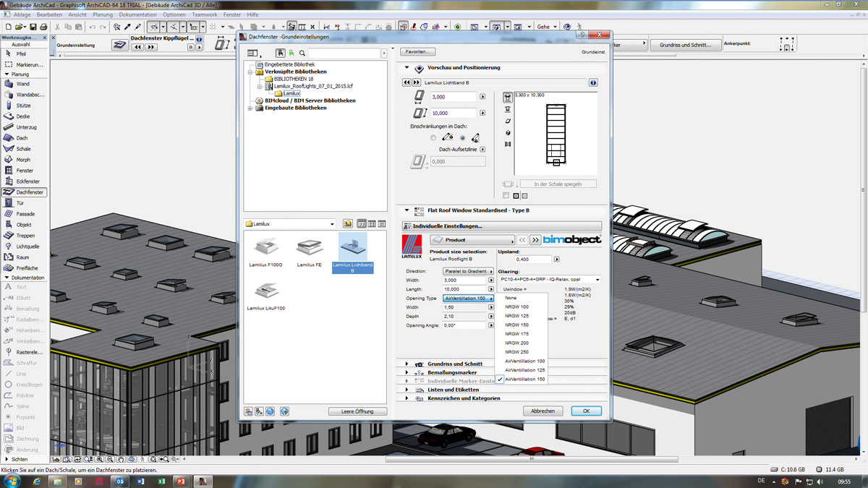Pick the Treppen tool
This screenshot has width=868, height=488.
pyautogui.click(x=25, y=236)
